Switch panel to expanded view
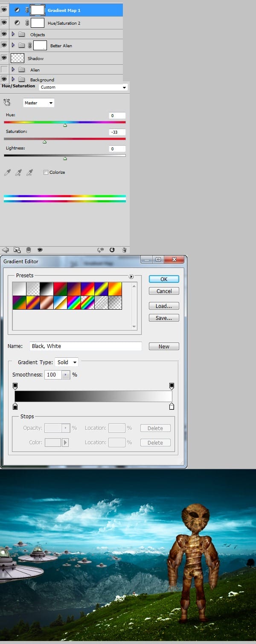 point(17,250)
